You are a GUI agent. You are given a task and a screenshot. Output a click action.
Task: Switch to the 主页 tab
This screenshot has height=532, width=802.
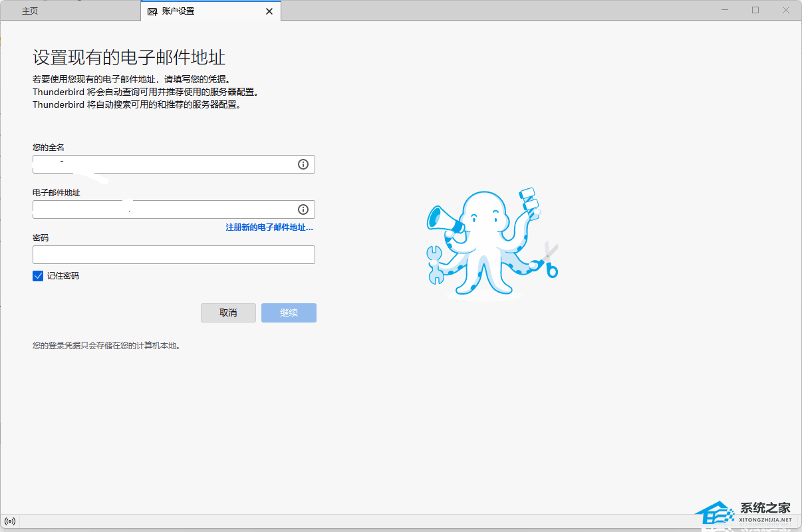[x=30, y=11]
